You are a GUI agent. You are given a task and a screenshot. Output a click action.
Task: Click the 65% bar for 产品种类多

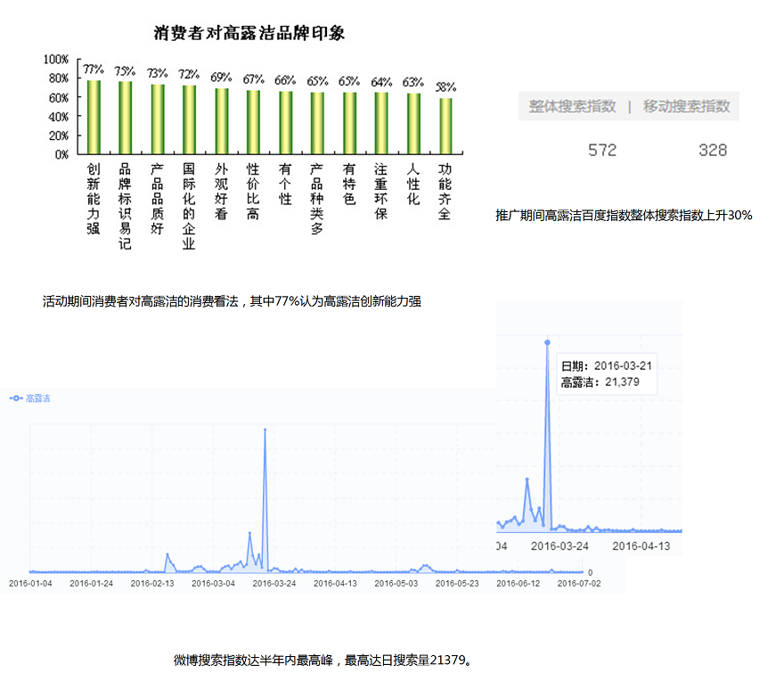tap(317, 123)
